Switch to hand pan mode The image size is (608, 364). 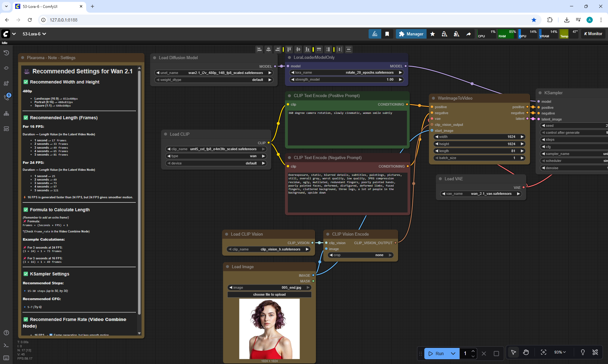[526, 352]
